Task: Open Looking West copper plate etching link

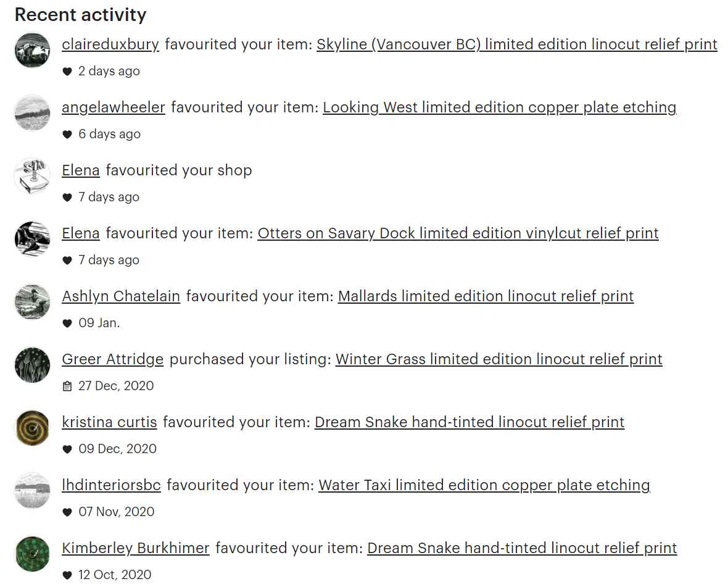Action: click(500, 107)
